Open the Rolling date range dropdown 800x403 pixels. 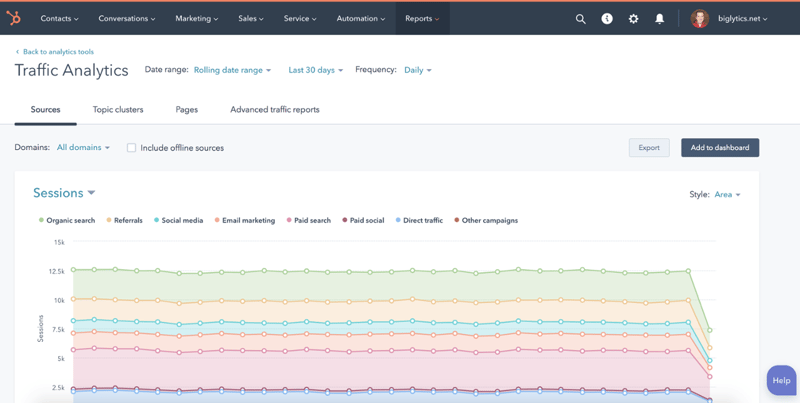pyautogui.click(x=232, y=70)
